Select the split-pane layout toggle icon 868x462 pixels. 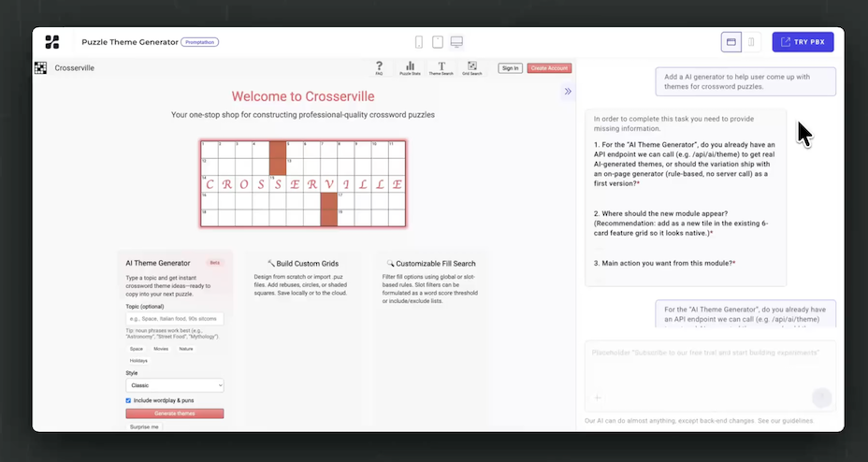coord(751,42)
